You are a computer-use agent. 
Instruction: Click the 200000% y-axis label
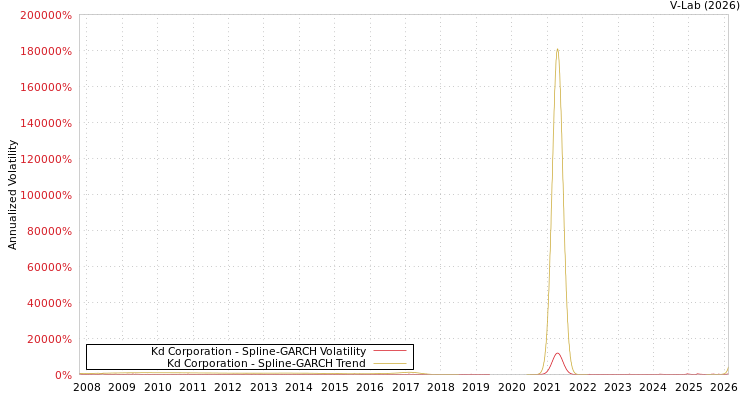(46, 15)
